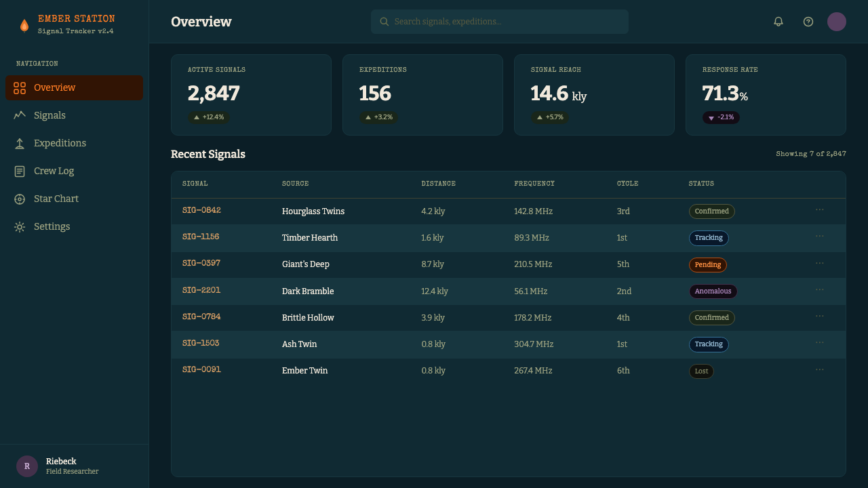Select the Response Rate 71.3% card
This screenshot has width=868, height=488.
click(766, 95)
